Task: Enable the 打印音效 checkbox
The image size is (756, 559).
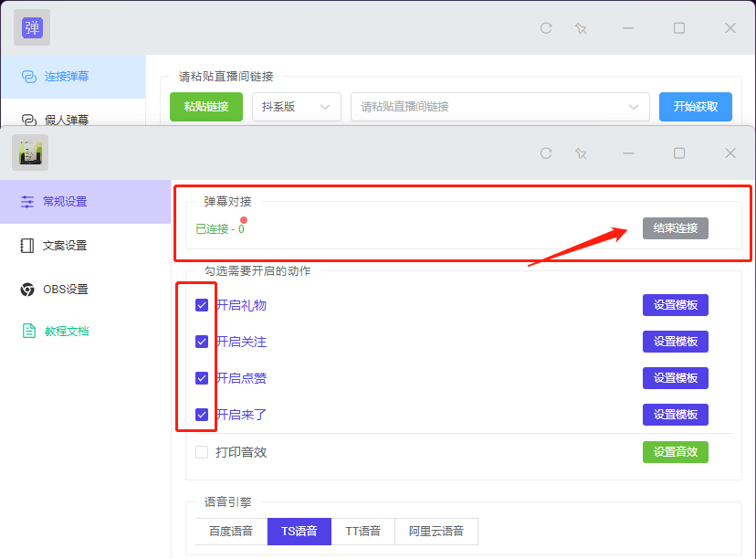Action: coord(202,452)
